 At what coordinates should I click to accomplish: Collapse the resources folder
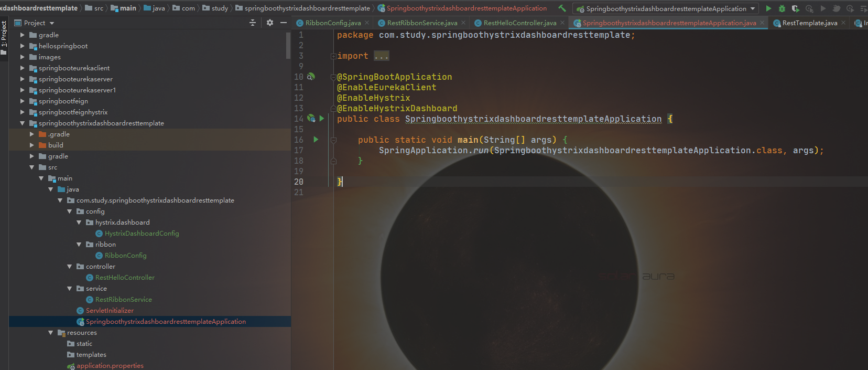click(50, 333)
